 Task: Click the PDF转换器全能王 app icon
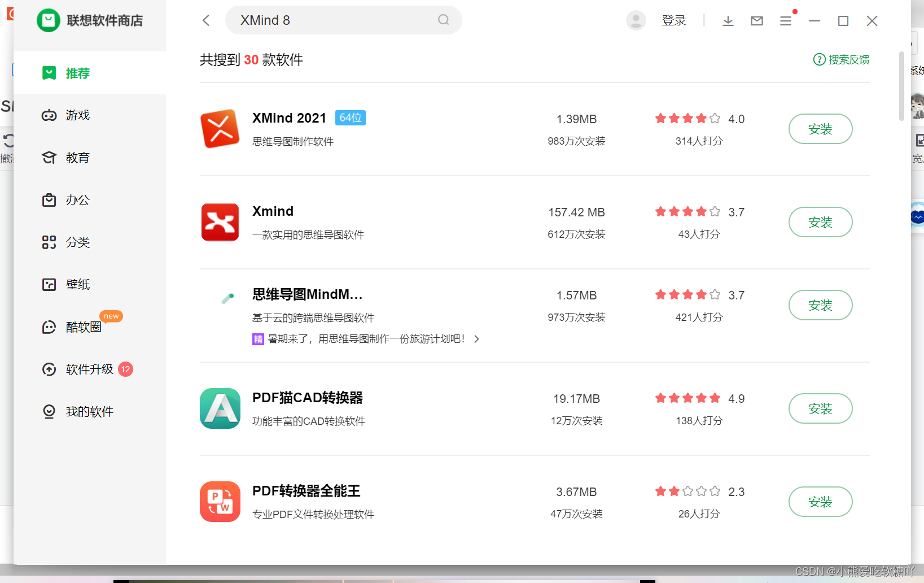pyautogui.click(x=220, y=502)
